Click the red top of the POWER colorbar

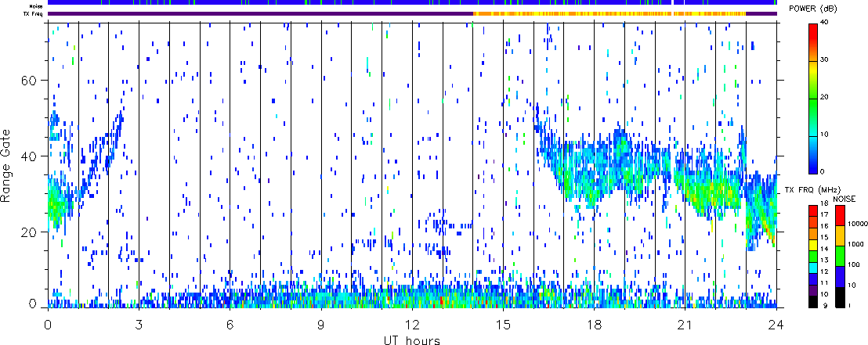pyautogui.click(x=814, y=27)
